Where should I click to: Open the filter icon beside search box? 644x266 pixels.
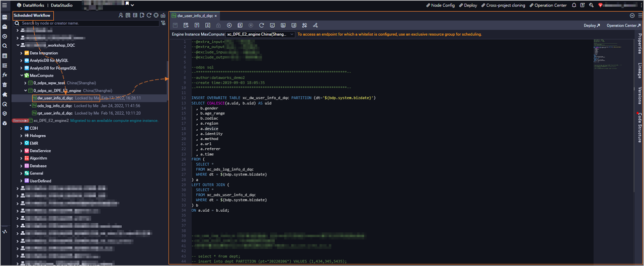164,23
